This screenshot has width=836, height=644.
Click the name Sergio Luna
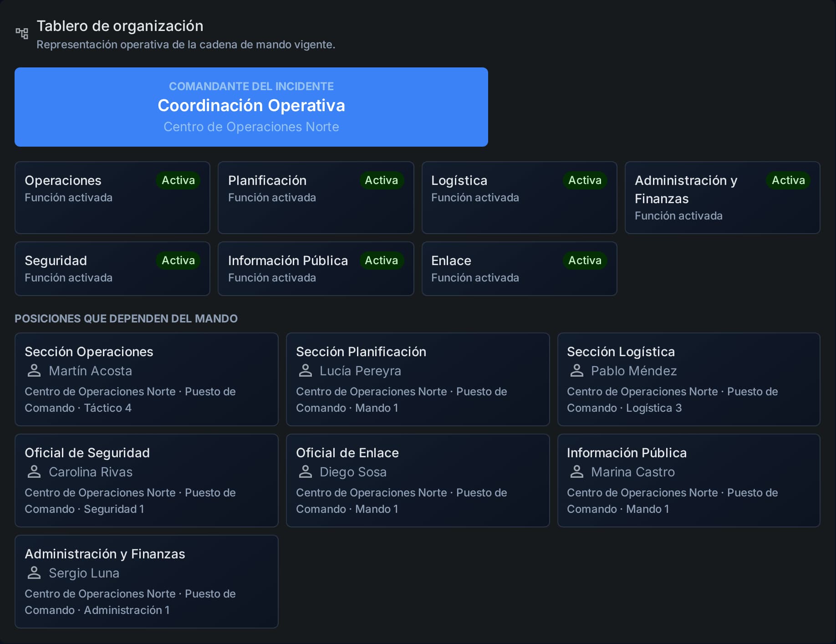point(84,573)
